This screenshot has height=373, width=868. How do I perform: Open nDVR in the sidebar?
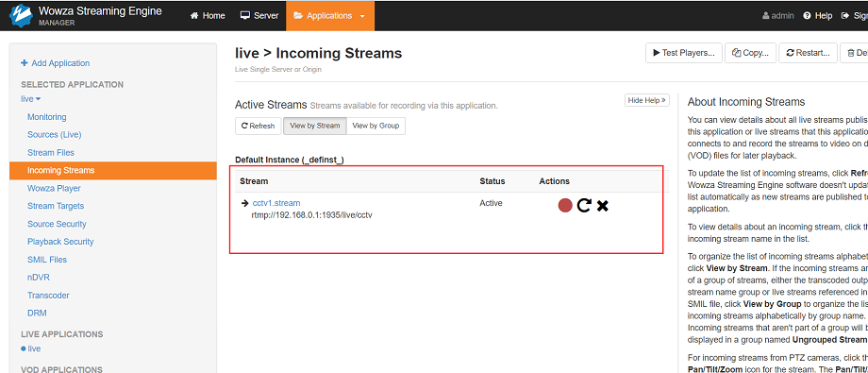coord(39,277)
